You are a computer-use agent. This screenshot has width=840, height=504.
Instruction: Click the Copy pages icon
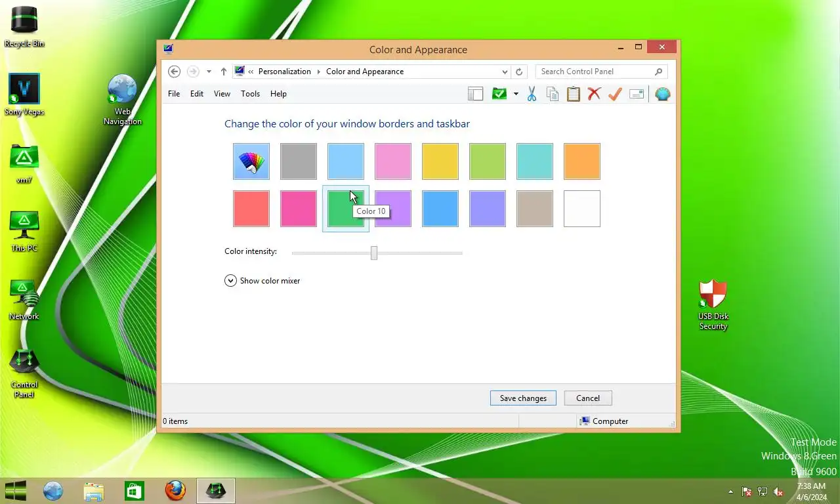pyautogui.click(x=553, y=94)
